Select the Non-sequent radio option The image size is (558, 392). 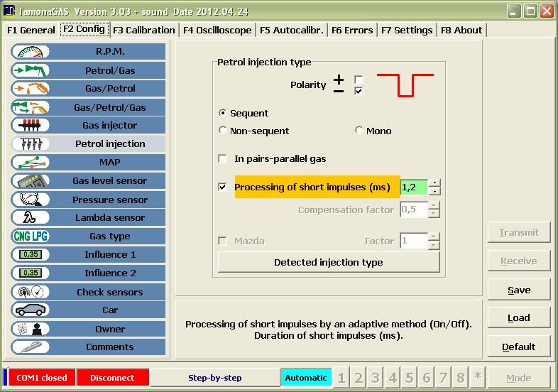[223, 131]
